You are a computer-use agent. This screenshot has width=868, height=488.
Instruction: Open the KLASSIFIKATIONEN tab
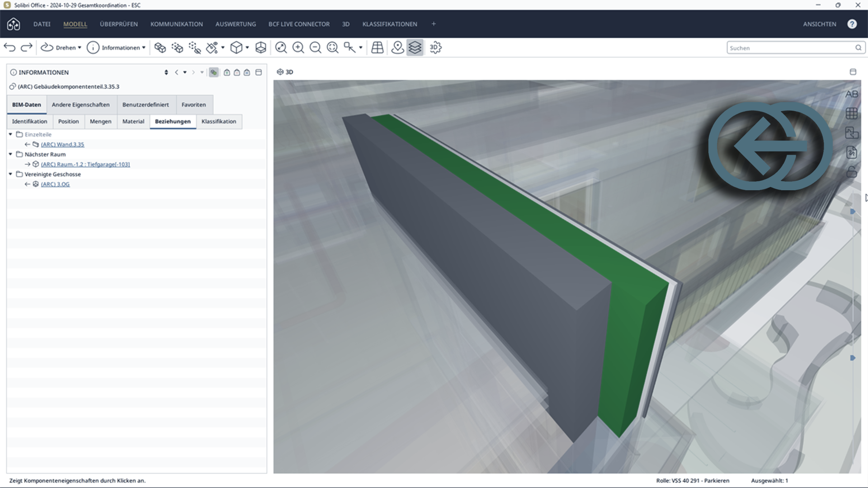point(390,24)
